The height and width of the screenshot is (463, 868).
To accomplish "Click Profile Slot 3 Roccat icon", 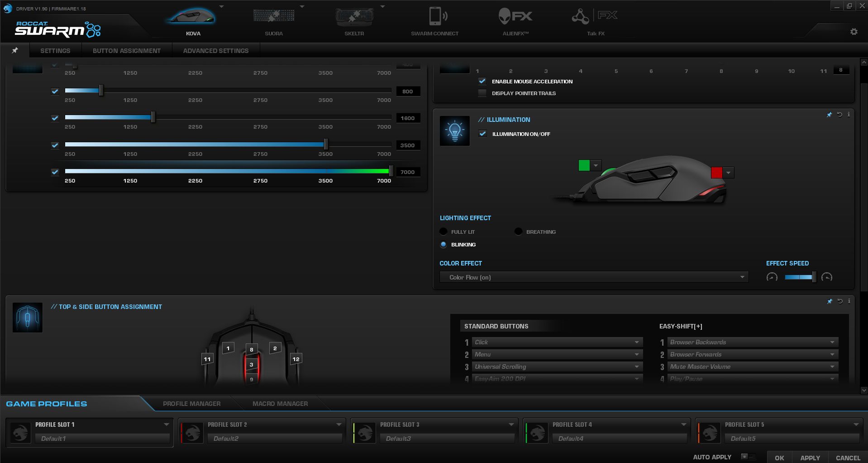I will point(365,433).
